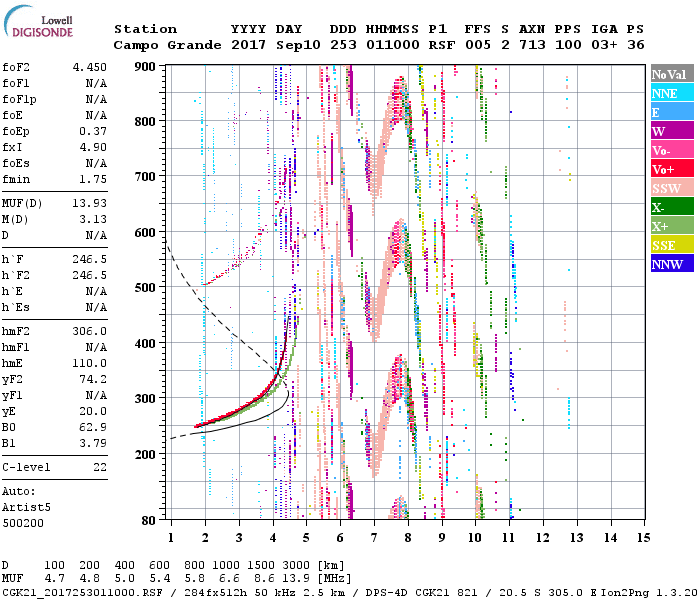Select the light green X+ legend entry
Screen dimensions: 700x600
tap(671, 226)
